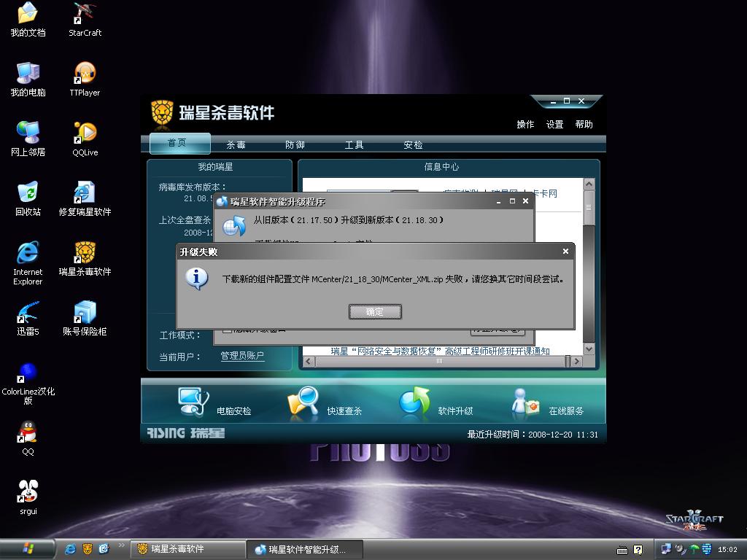This screenshot has height=560, width=747.
Task: Select 网上邻居 desktop icon
Action: (x=28, y=139)
